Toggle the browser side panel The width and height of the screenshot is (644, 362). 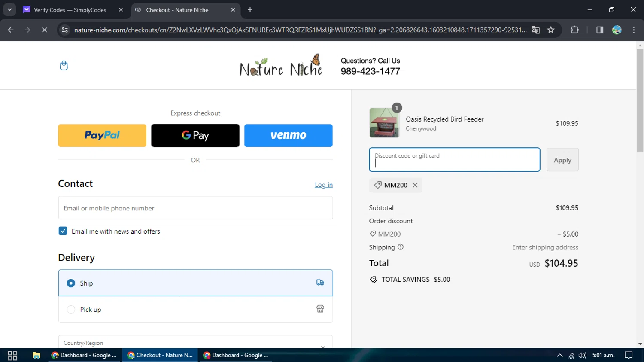pyautogui.click(x=600, y=30)
